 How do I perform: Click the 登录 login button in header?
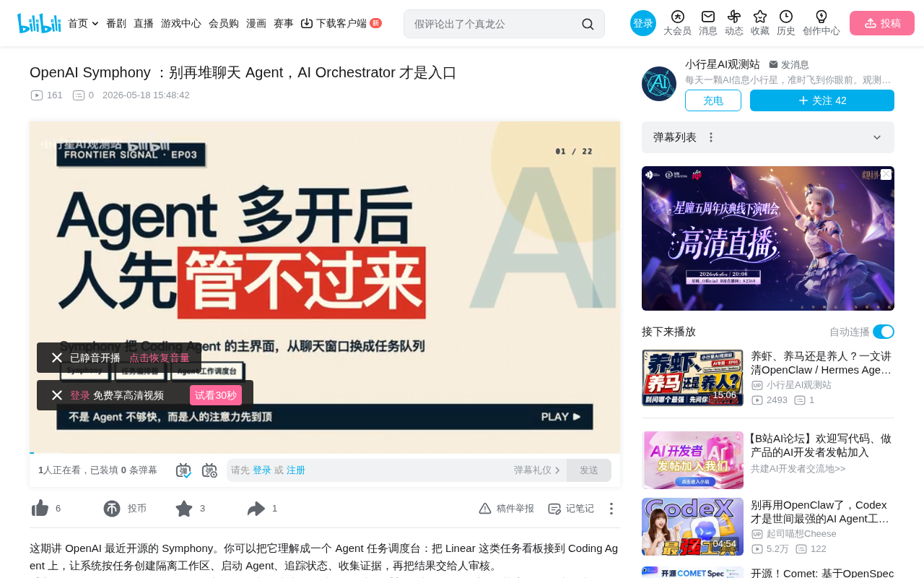point(643,23)
